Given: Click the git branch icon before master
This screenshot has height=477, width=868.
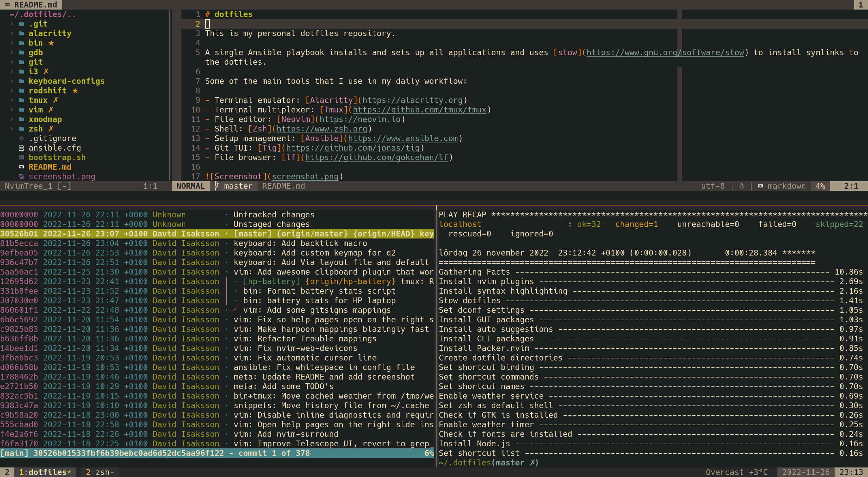Looking at the screenshot, I should (x=217, y=186).
